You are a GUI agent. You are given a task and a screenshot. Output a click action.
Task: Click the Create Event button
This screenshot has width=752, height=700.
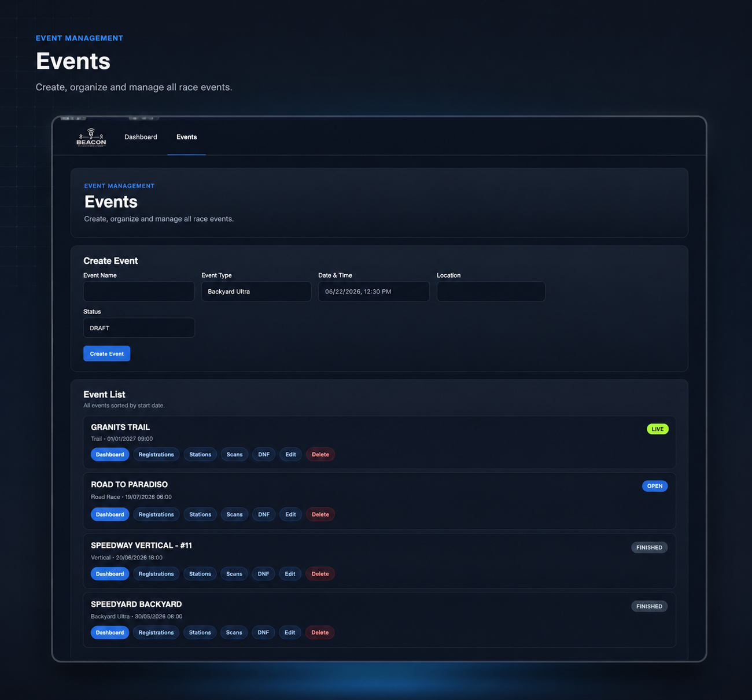click(106, 353)
